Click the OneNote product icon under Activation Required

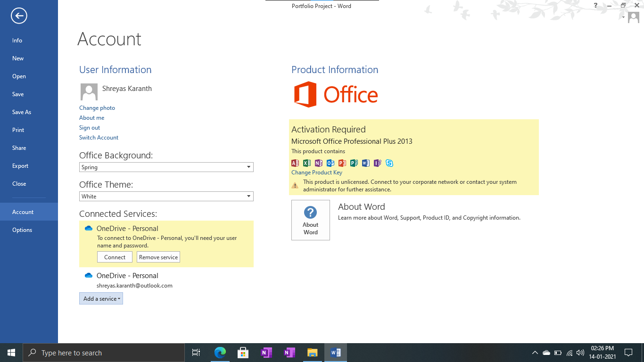point(319,163)
